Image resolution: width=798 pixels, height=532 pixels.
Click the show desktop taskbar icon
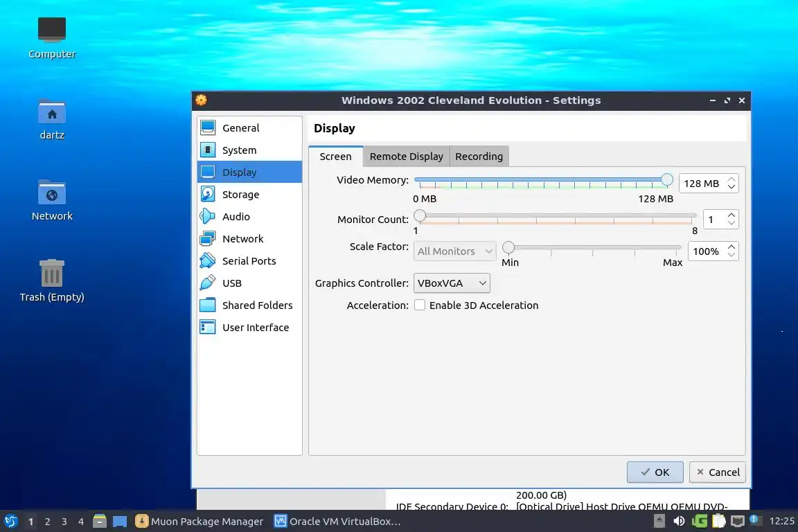click(120, 521)
